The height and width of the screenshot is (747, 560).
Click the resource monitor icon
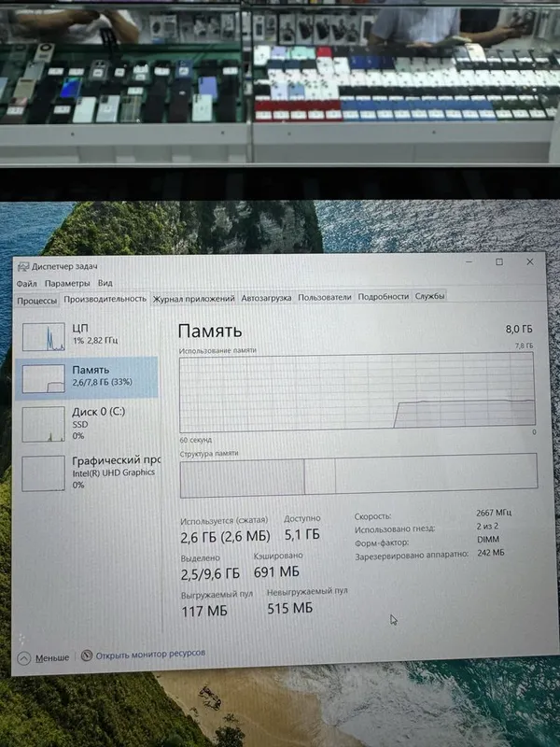click(87, 655)
